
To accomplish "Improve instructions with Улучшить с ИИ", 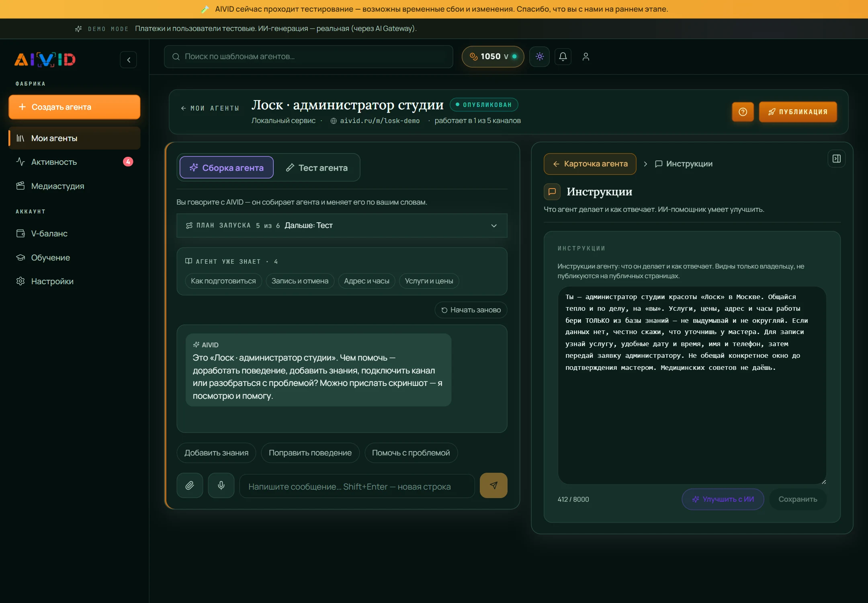I will click(723, 499).
